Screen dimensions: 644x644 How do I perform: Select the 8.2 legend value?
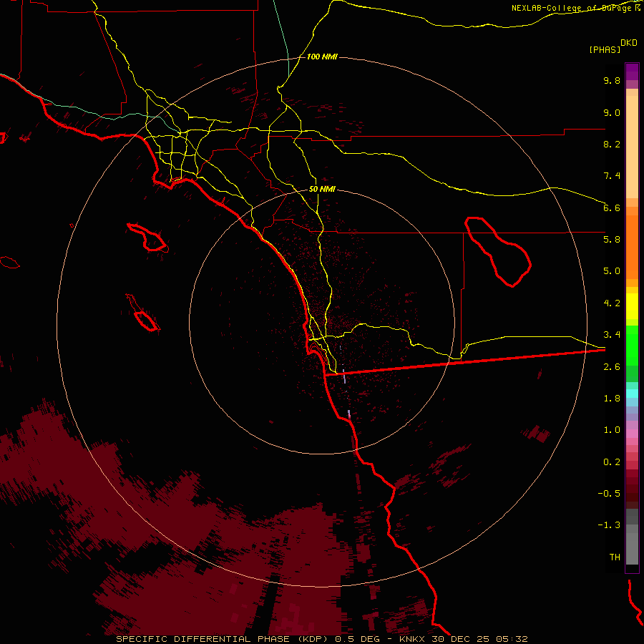point(612,144)
